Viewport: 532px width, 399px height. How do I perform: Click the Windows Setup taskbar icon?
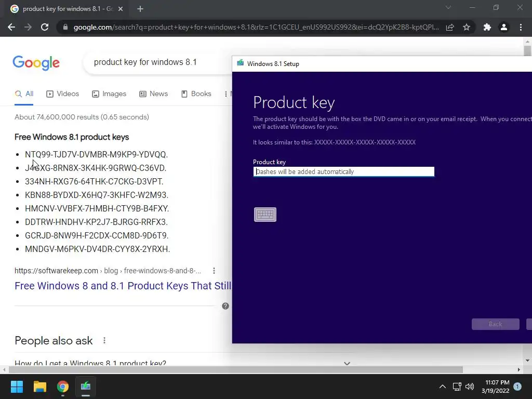[86, 387]
